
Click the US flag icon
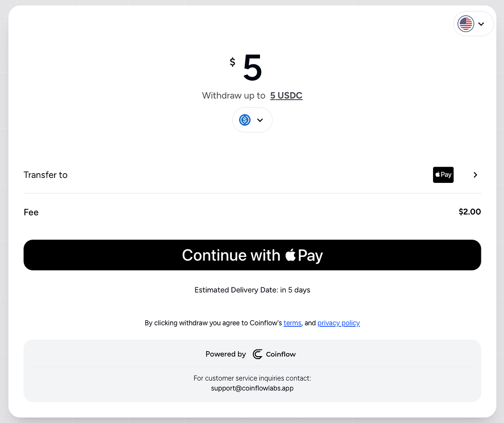pos(466,24)
